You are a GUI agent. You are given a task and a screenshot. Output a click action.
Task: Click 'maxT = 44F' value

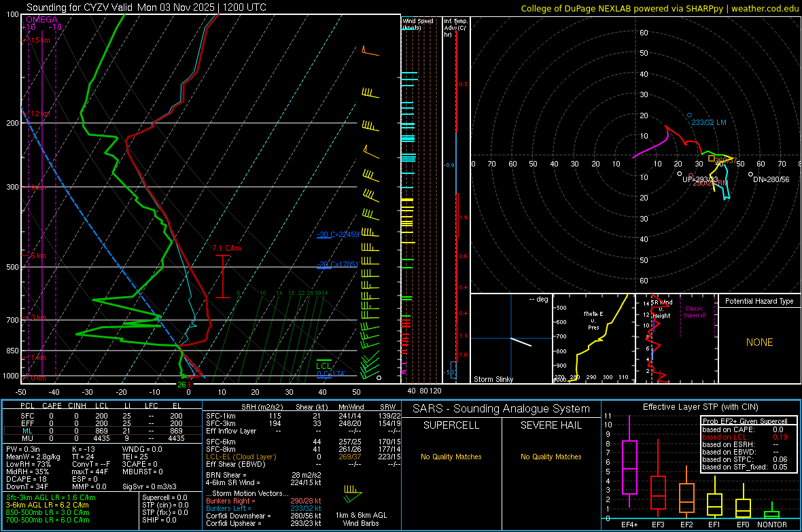tap(90, 472)
